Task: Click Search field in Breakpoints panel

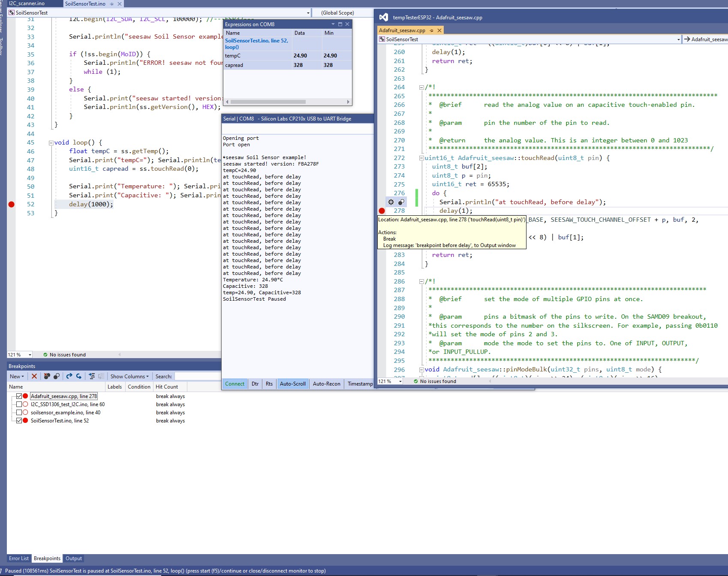Action: click(x=198, y=376)
